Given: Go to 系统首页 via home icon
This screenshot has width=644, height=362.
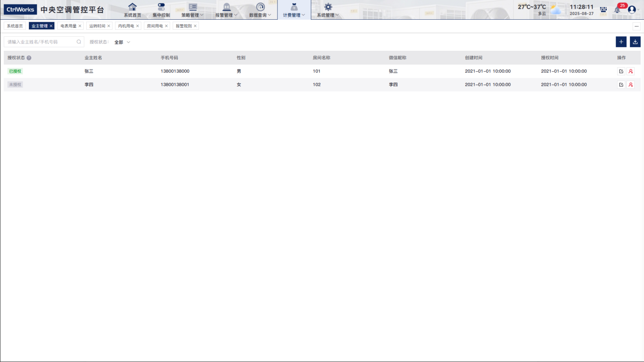Looking at the screenshot, I should tap(132, 10).
